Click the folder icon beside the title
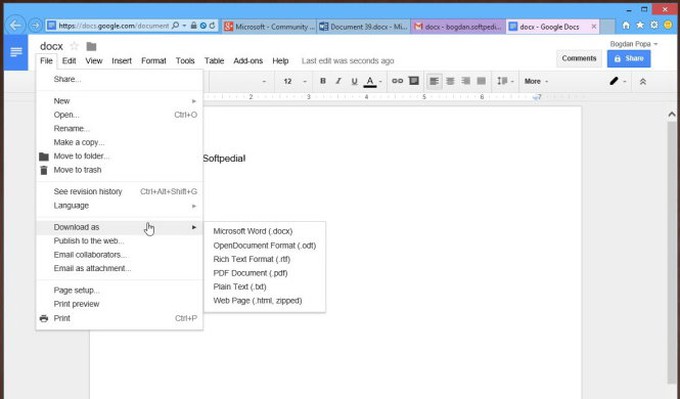This screenshot has width=680, height=399. (x=91, y=46)
